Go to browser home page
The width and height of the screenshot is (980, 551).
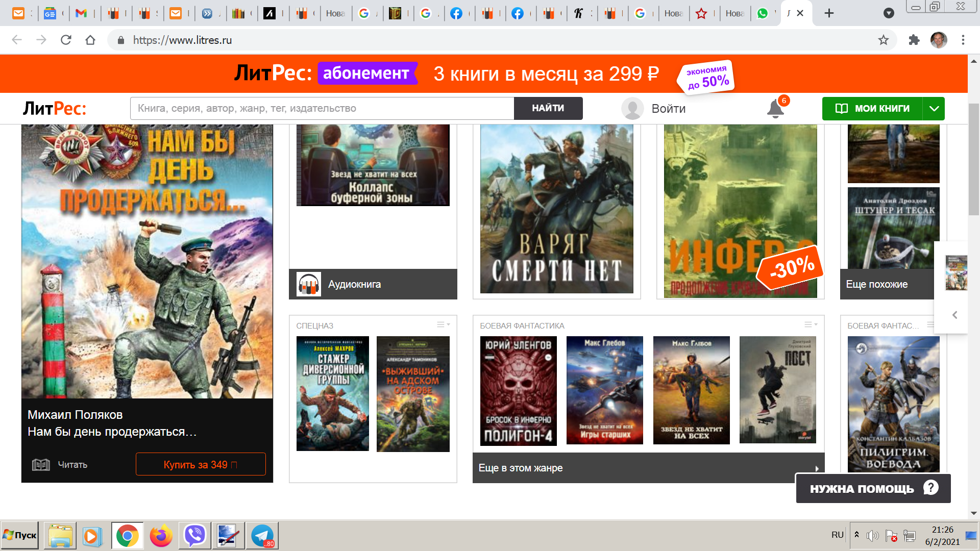(90, 40)
